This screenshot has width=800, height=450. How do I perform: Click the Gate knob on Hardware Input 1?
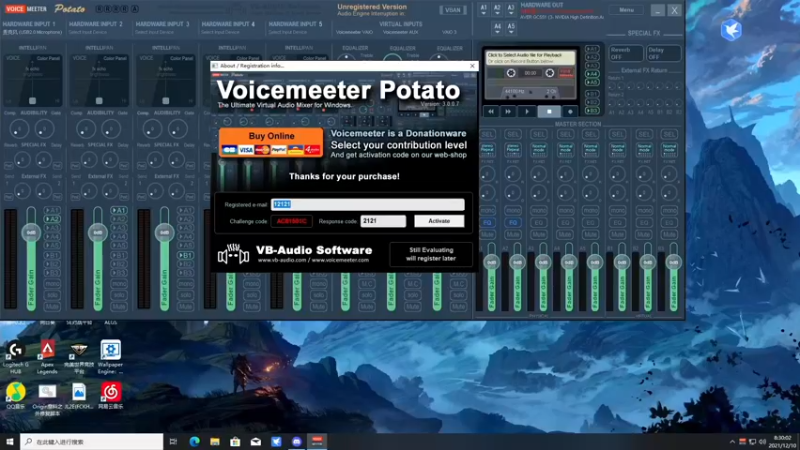pos(44,129)
